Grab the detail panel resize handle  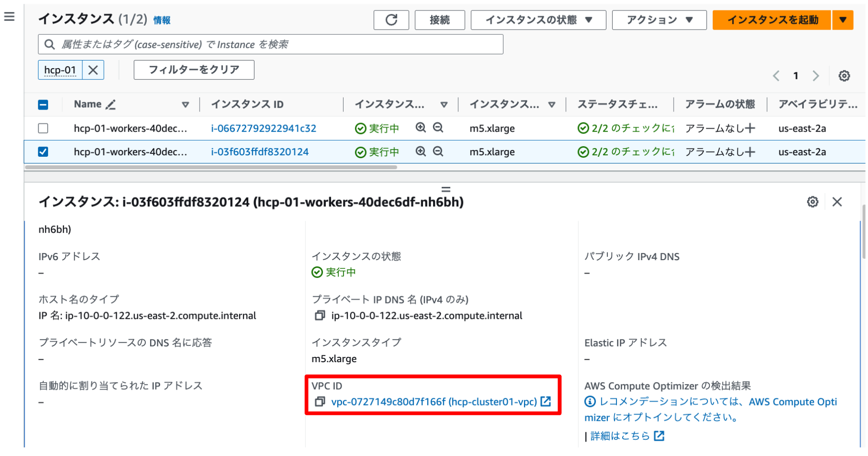click(x=446, y=189)
